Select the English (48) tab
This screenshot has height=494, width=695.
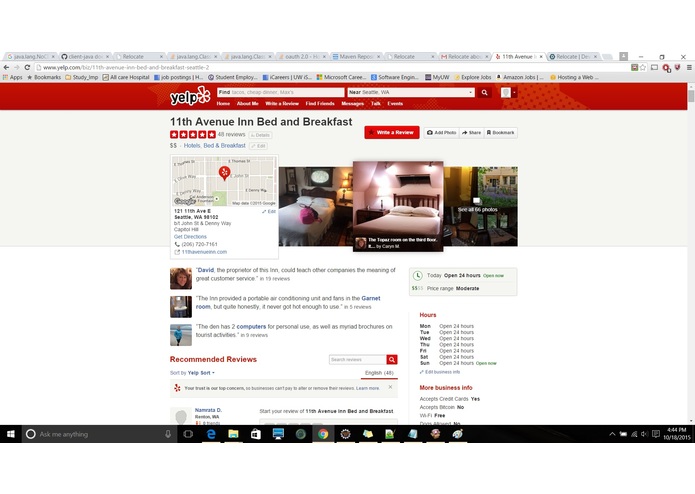[379, 373]
